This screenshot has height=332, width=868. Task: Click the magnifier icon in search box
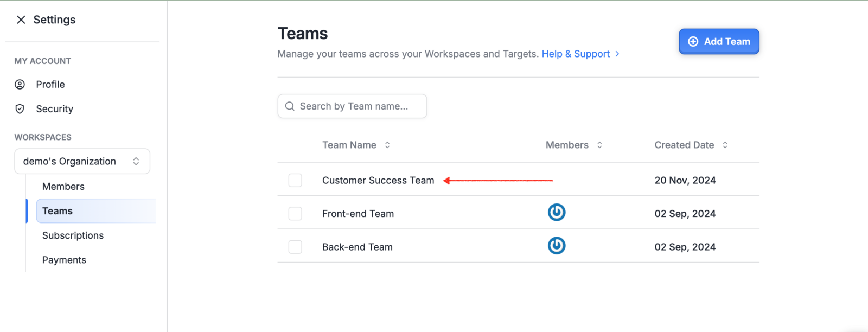click(x=290, y=106)
